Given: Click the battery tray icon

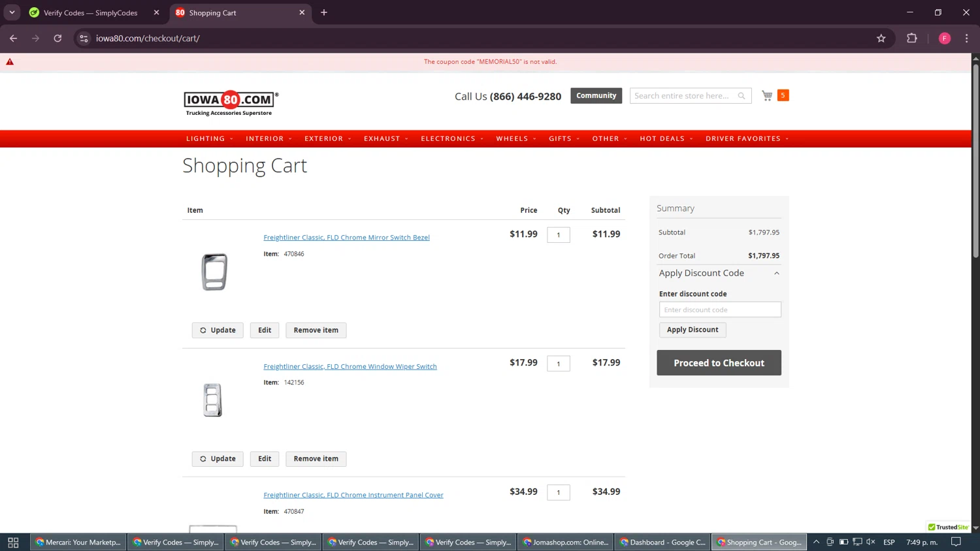Looking at the screenshot, I should click(x=843, y=542).
